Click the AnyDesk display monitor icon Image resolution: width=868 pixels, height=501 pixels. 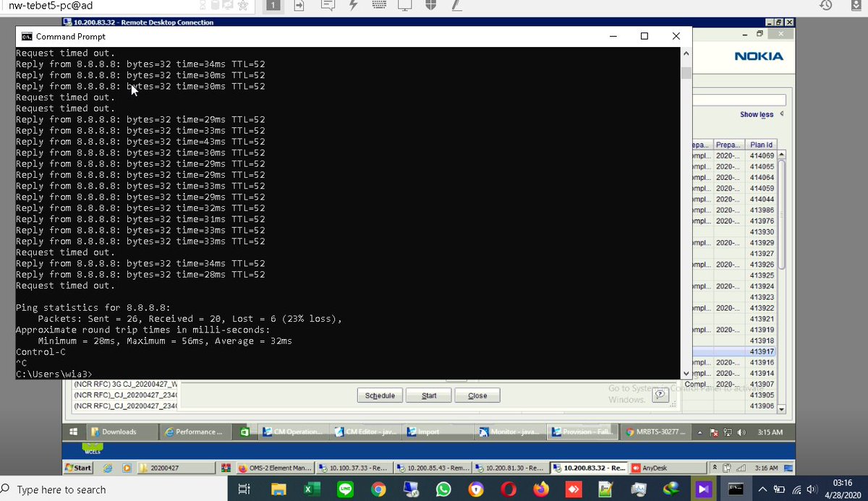404,6
